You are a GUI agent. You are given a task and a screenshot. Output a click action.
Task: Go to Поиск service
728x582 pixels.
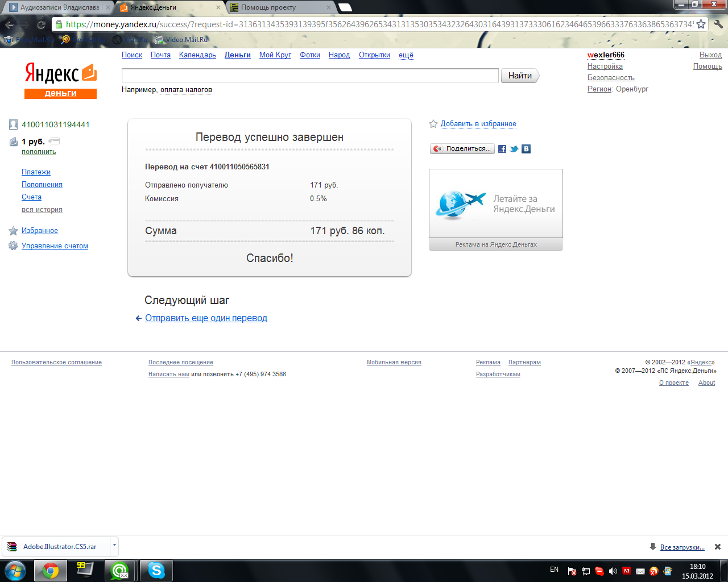[132, 55]
